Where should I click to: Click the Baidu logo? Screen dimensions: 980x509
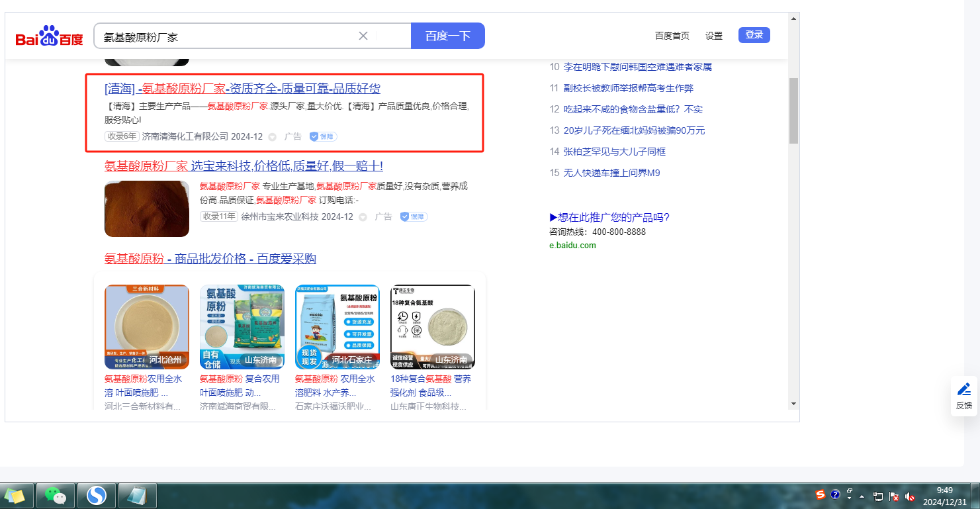click(x=50, y=37)
